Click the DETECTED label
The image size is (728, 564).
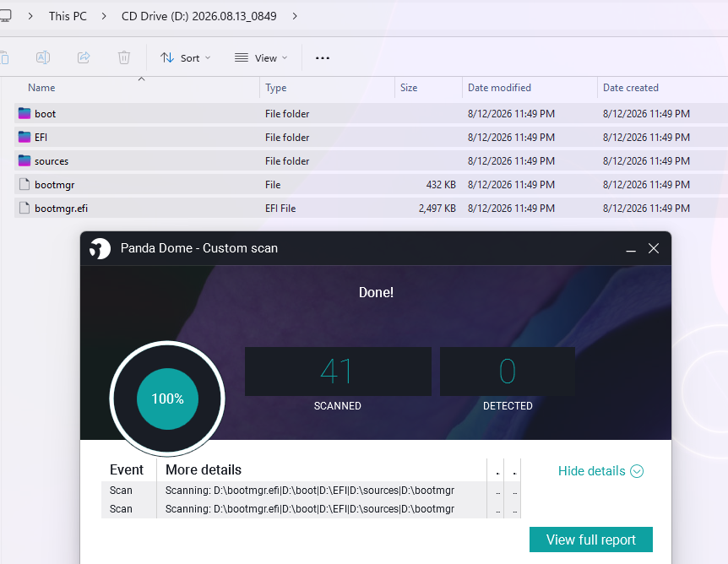point(508,406)
